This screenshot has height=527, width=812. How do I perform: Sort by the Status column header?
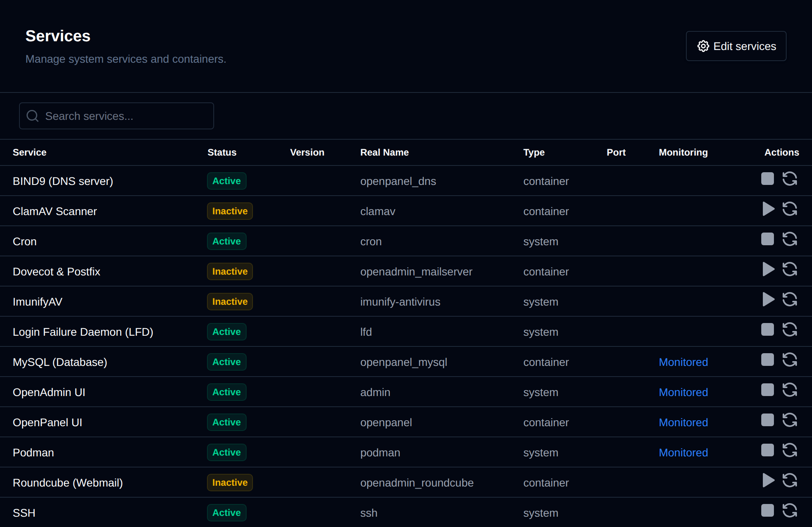click(222, 152)
